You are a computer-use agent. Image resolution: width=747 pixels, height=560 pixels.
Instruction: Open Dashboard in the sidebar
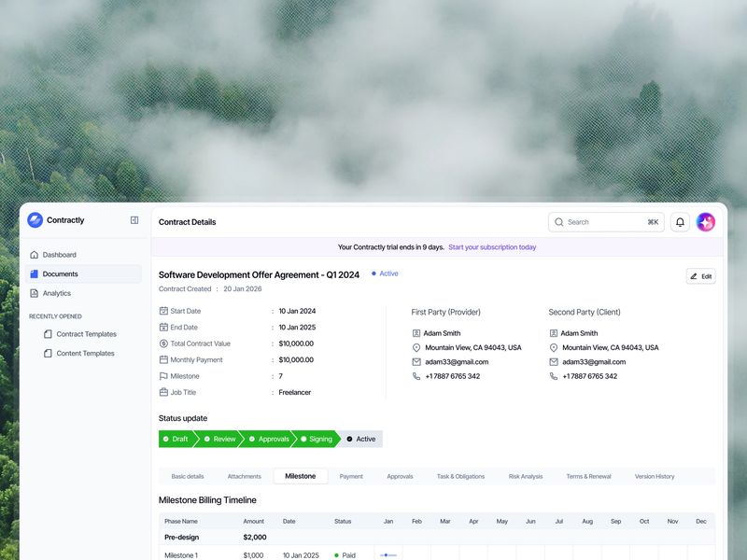(x=83, y=255)
